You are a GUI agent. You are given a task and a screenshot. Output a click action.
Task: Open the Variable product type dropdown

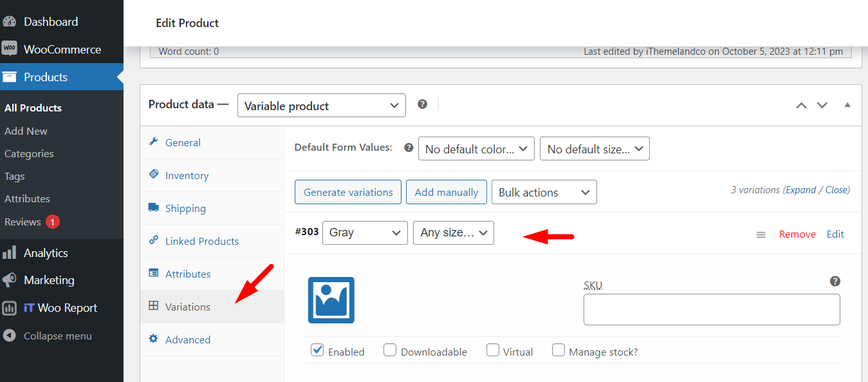[322, 106]
